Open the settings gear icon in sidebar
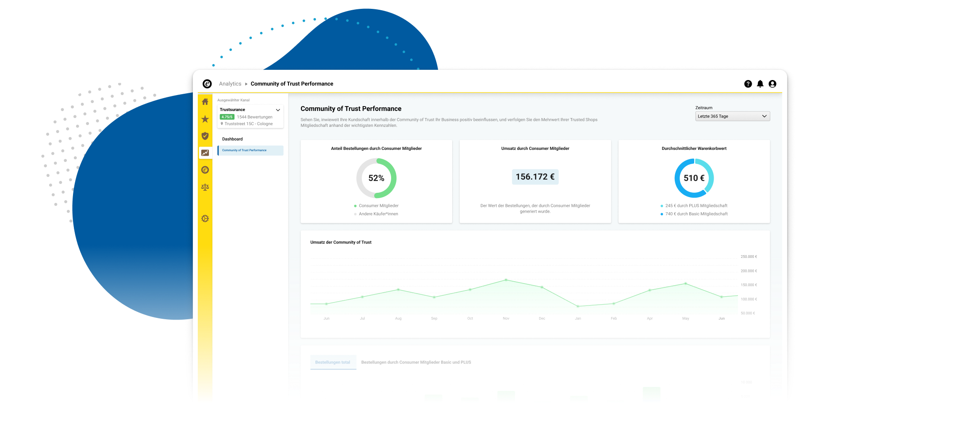Image resolution: width=980 pixels, height=428 pixels. (x=205, y=218)
